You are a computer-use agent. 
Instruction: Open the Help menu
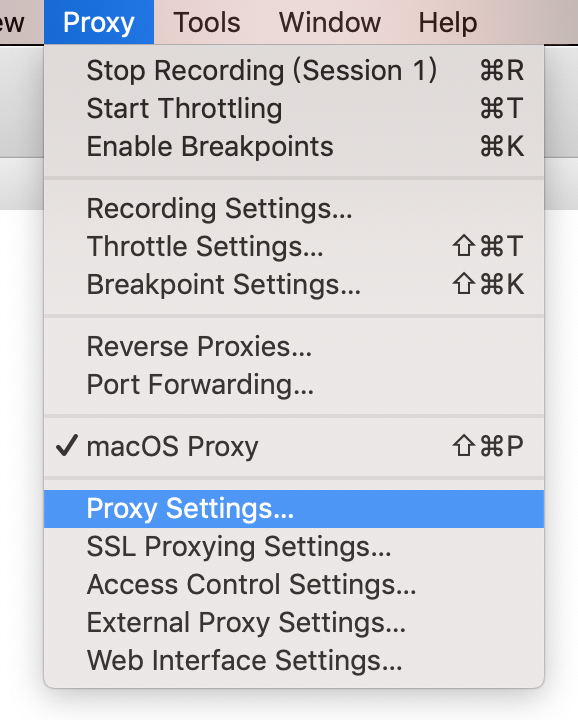click(x=448, y=22)
